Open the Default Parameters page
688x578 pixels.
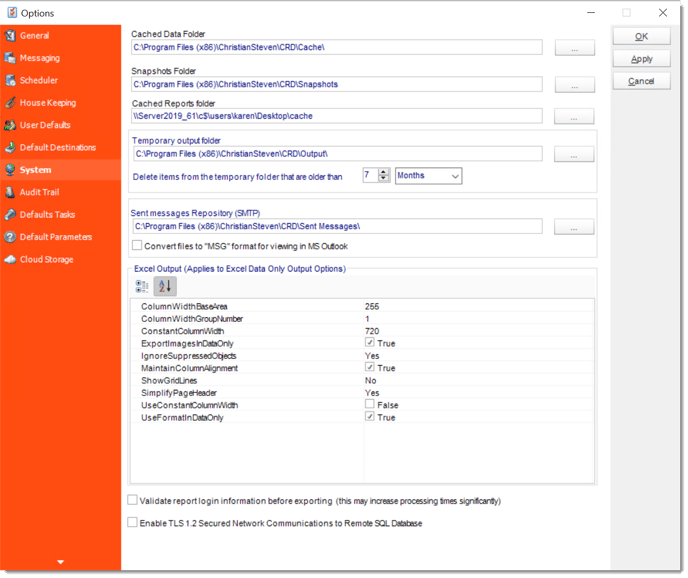pos(56,237)
